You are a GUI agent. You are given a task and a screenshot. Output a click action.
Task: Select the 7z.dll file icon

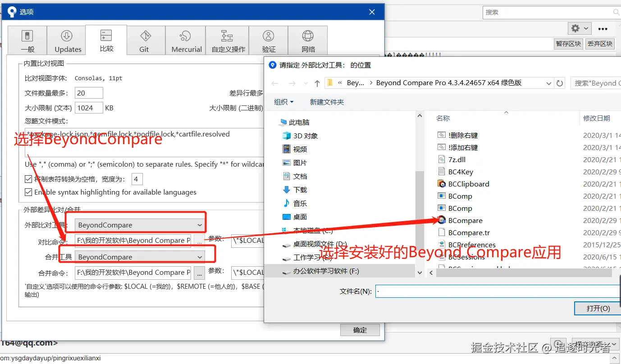441,159
